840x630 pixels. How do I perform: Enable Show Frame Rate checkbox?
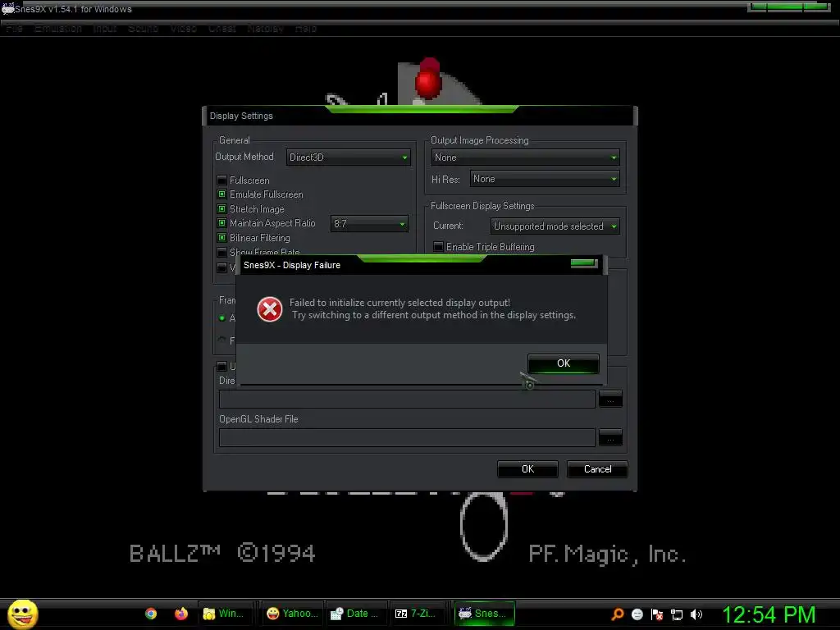point(221,252)
